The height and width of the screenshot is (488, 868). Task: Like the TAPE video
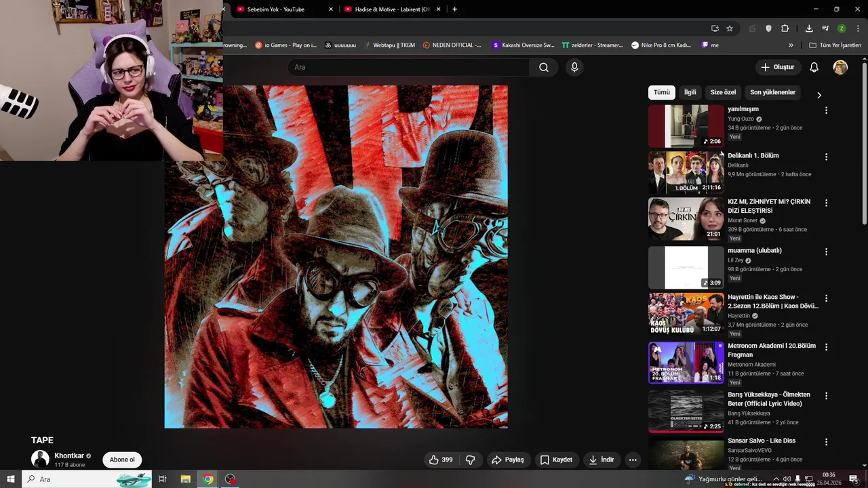coord(441,460)
